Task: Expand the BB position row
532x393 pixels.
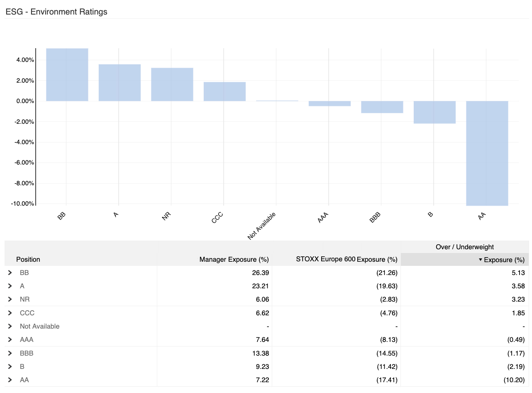Action: [10, 273]
